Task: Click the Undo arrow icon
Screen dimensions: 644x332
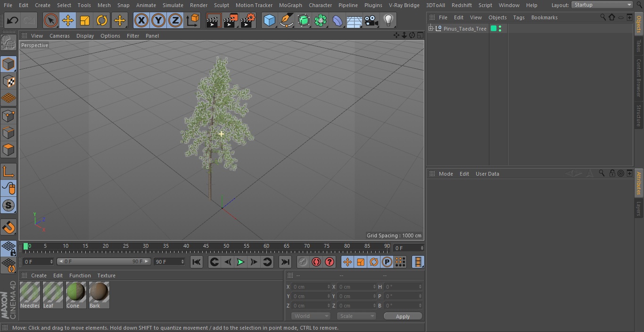Action: [x=13, y=20]
